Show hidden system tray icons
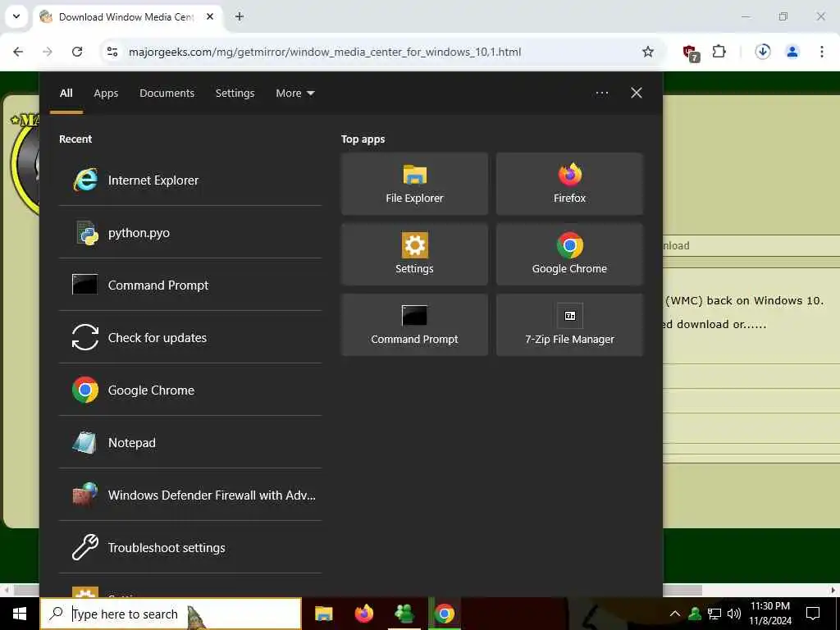The width and height of the screenshot is (840, 630). coord(675,614)
